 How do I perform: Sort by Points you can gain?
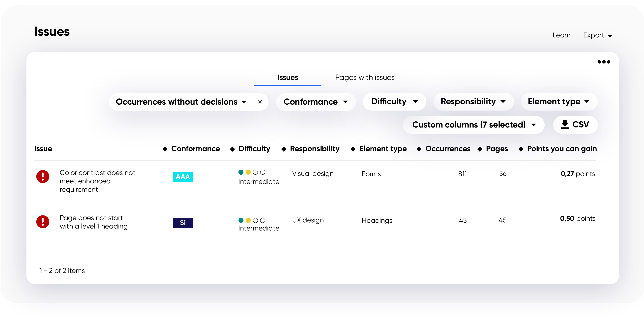coord(521,149)
